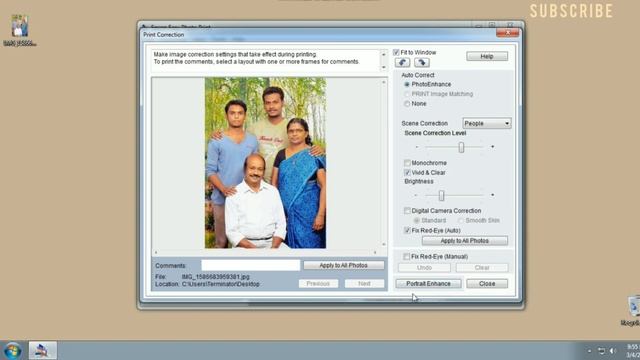Click Apply to All Photos next to Comments
The height and width of the screenshot is (360, 640).
pos(343,265)
